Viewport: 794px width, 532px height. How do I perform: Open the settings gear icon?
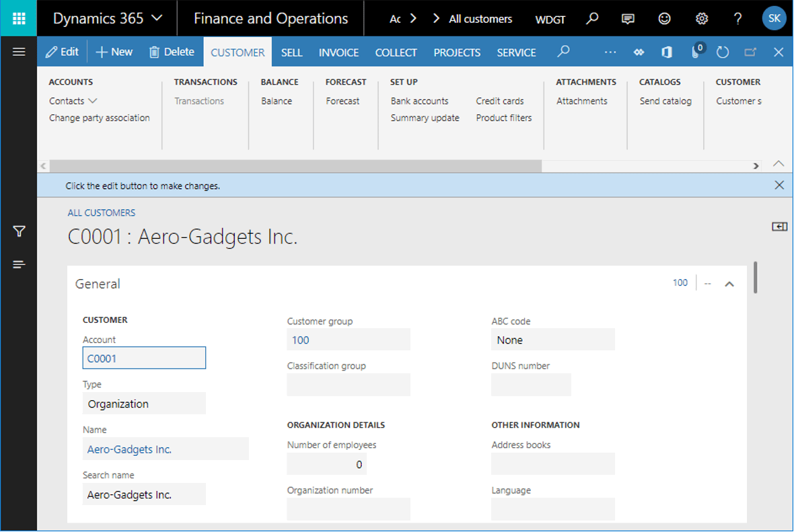(701, 19)
